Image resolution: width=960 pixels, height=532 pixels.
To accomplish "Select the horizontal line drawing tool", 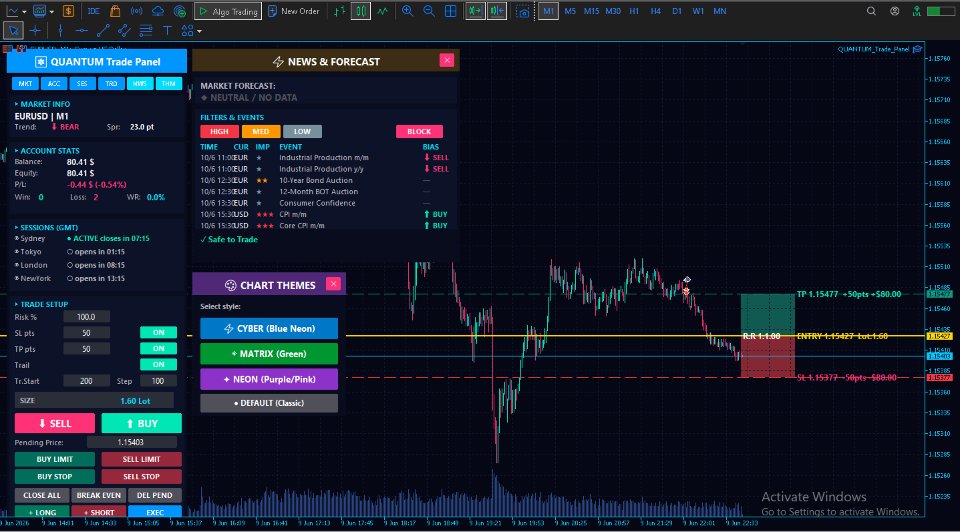I will (81, 30).
